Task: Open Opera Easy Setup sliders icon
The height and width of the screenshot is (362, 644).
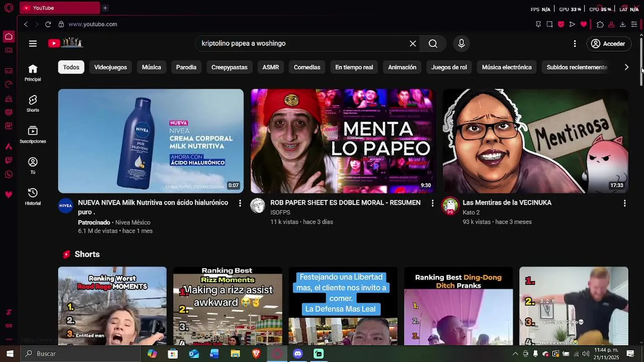Action: click(634, 24)
